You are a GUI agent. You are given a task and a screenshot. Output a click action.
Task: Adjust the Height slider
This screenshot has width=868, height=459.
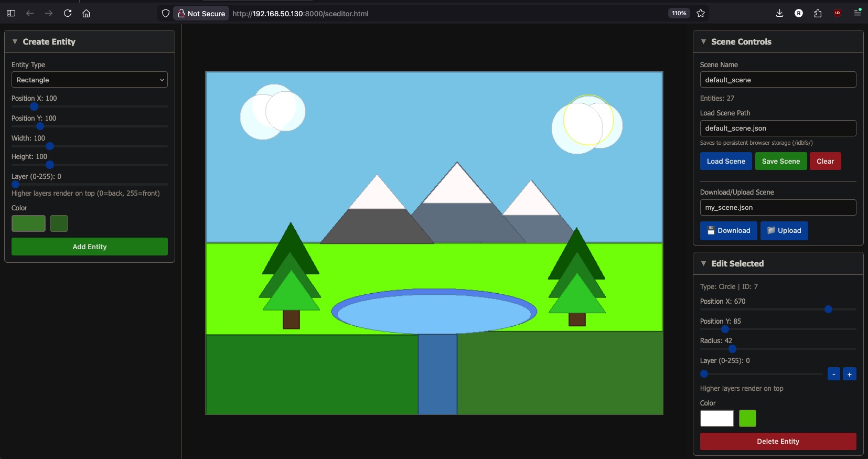tap(90, 165)
